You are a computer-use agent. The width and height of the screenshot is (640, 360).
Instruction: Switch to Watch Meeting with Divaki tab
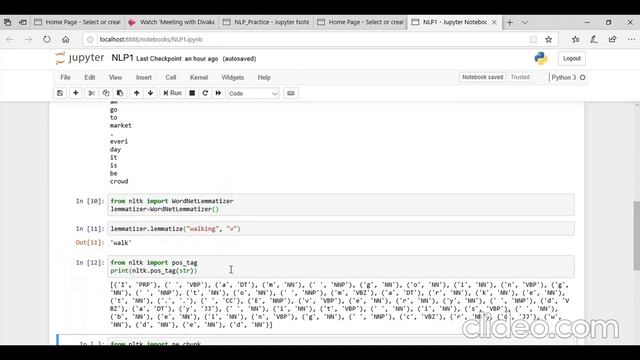(172, 22)
